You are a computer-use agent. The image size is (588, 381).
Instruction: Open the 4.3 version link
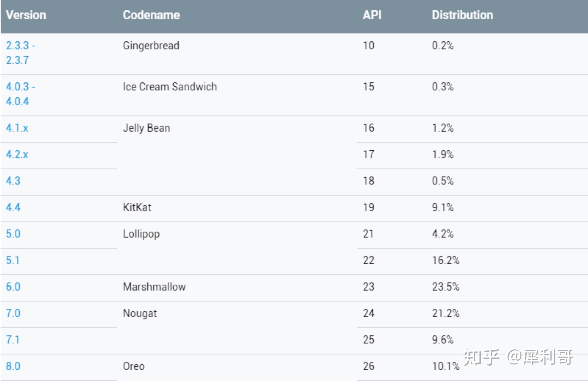pyautogui.click(x=13, y=181)
